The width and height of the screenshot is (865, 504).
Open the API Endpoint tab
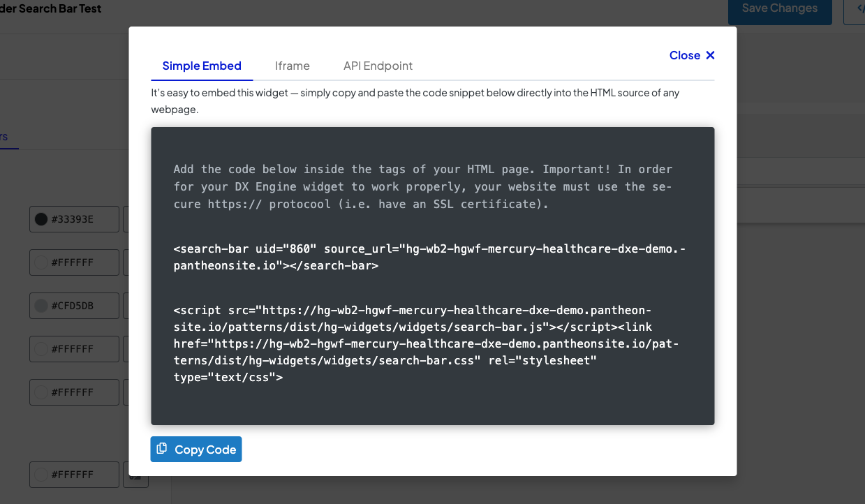point(378,66)
